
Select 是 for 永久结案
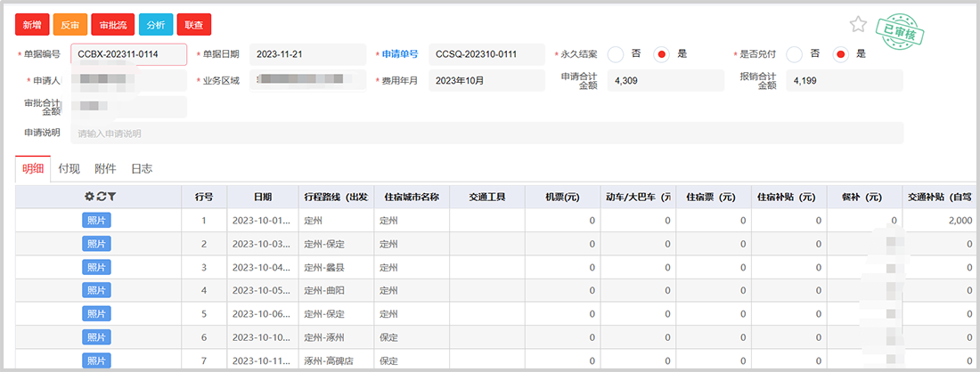(x=662, y=54)
